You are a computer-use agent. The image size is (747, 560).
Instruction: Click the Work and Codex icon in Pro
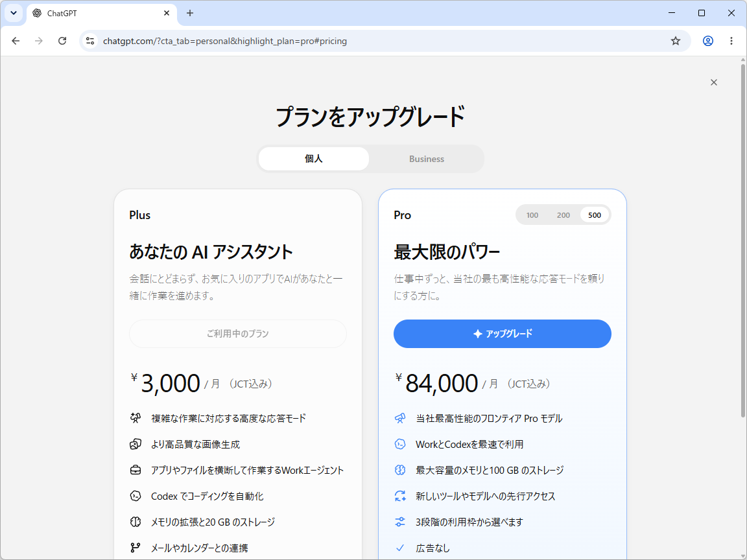(x=399, y=444)
